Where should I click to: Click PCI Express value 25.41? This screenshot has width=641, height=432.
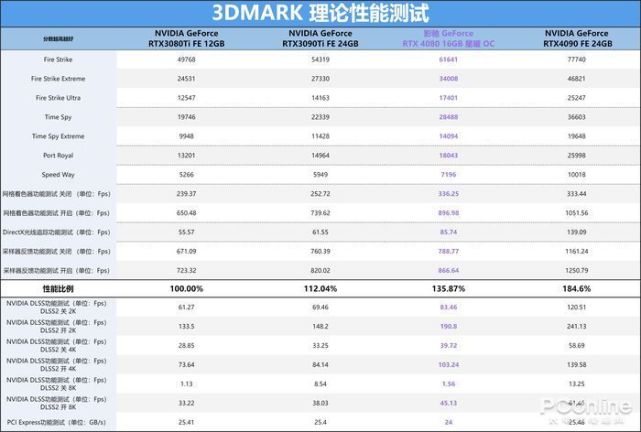186,422
